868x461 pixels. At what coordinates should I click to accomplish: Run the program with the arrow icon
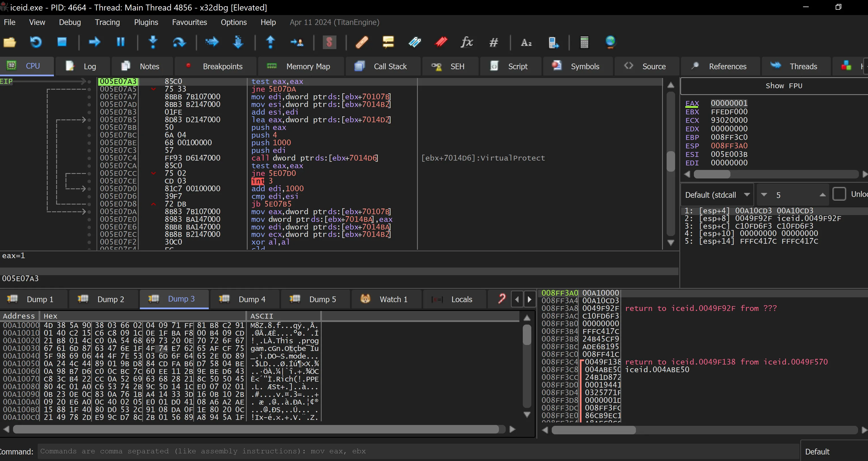(x=94, y=42)
